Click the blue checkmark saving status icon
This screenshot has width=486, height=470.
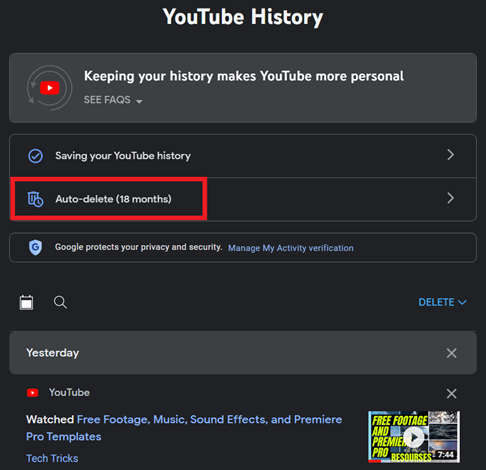coord(35,156)
